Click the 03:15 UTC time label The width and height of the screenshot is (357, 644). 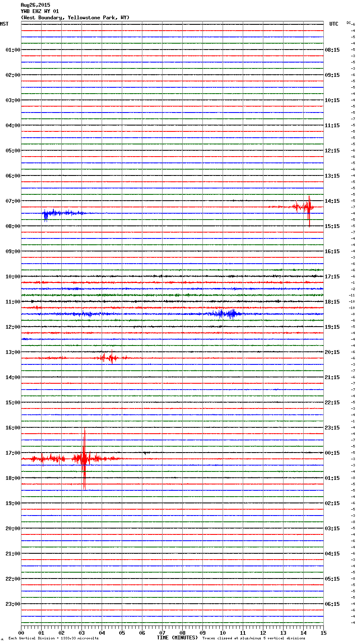click(332, 529)
